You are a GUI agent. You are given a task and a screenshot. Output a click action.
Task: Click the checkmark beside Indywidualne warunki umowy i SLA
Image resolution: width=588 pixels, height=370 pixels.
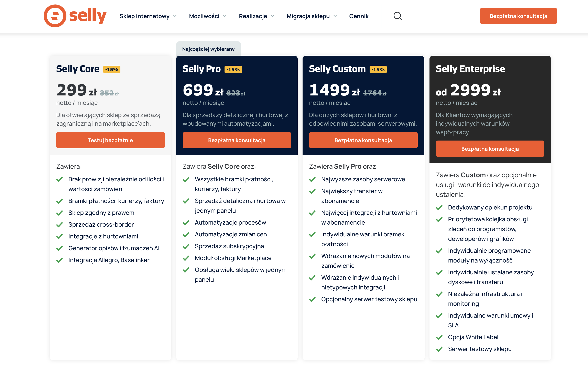pos(439,316)
